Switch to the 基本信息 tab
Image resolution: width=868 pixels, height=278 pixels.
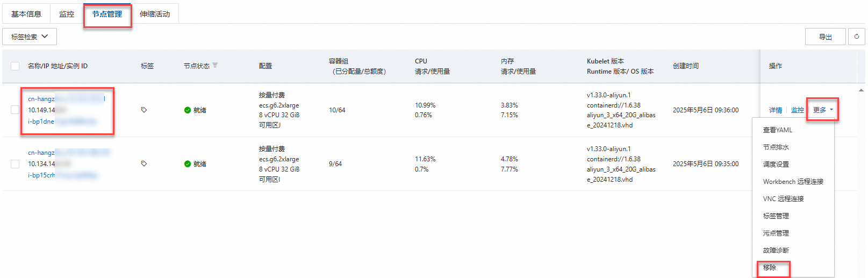click(x=26, y=14)
